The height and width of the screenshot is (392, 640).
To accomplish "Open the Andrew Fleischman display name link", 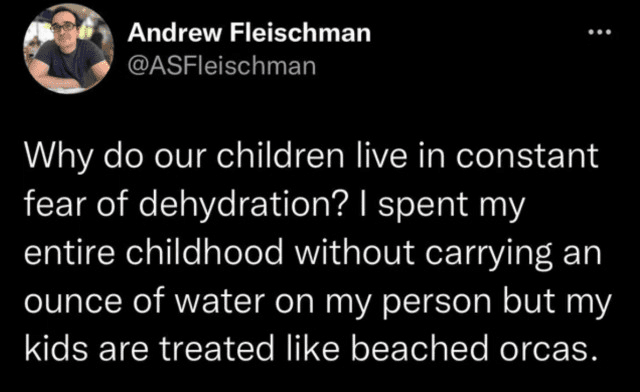I will pyautogui.click(x=249, y=32).
